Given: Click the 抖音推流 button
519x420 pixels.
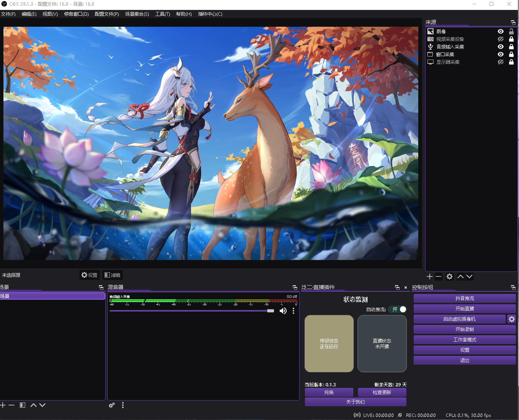Looking at the screenshot, I should (x=465, y=299).
